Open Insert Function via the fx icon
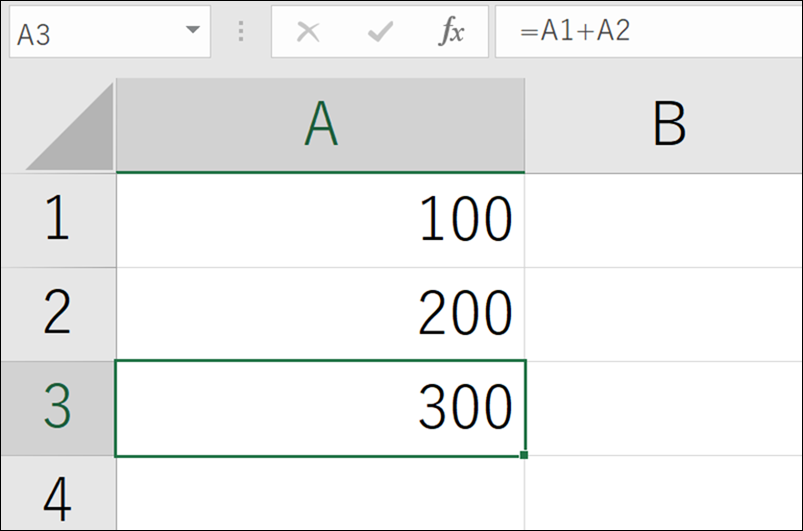Image resolution: width=803 pixels, height=531 pixels. point(452,32)
